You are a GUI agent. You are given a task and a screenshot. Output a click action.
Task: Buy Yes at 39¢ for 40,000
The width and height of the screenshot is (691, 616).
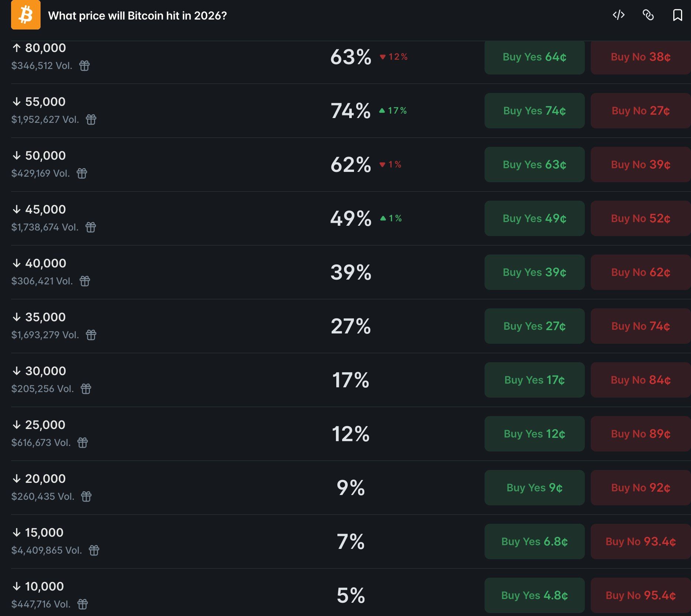point(534,273)
